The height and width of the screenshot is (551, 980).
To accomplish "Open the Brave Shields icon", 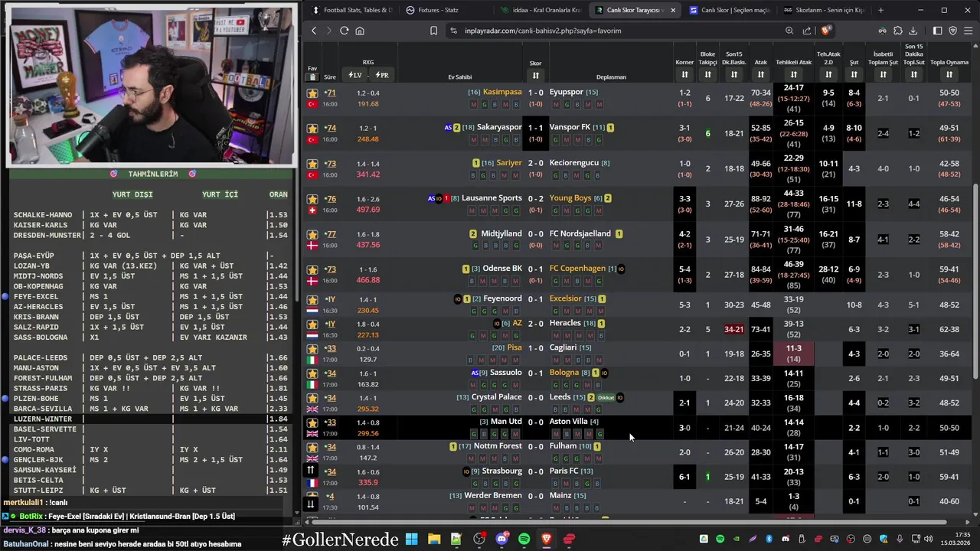I will 825,31.
